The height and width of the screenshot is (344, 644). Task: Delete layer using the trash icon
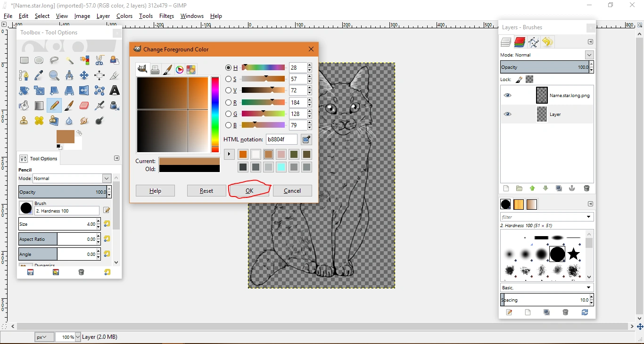586,188
